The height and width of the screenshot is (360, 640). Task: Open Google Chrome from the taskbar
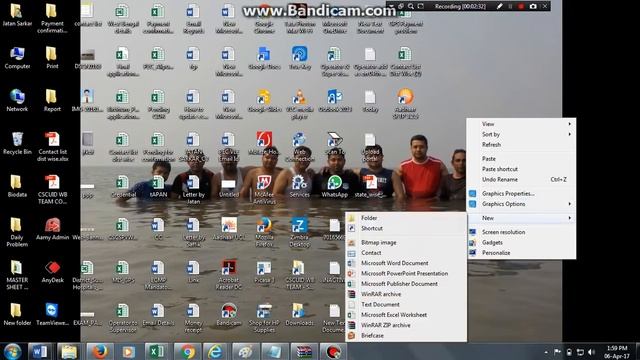187,351
